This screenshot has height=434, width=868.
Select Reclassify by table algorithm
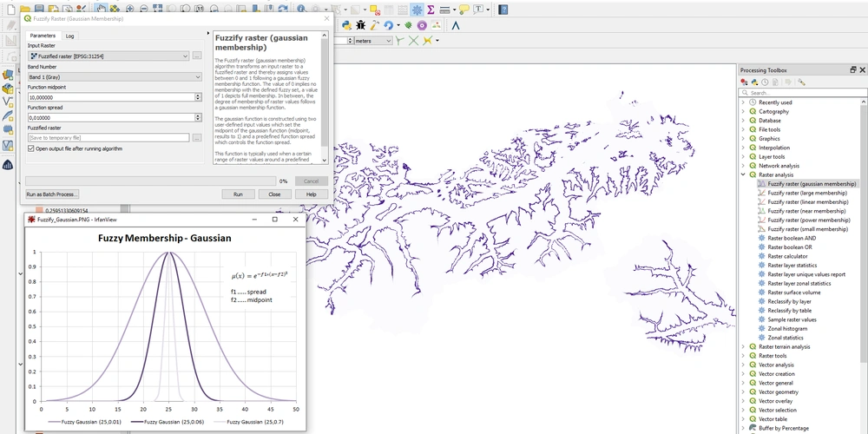point(788,311)
